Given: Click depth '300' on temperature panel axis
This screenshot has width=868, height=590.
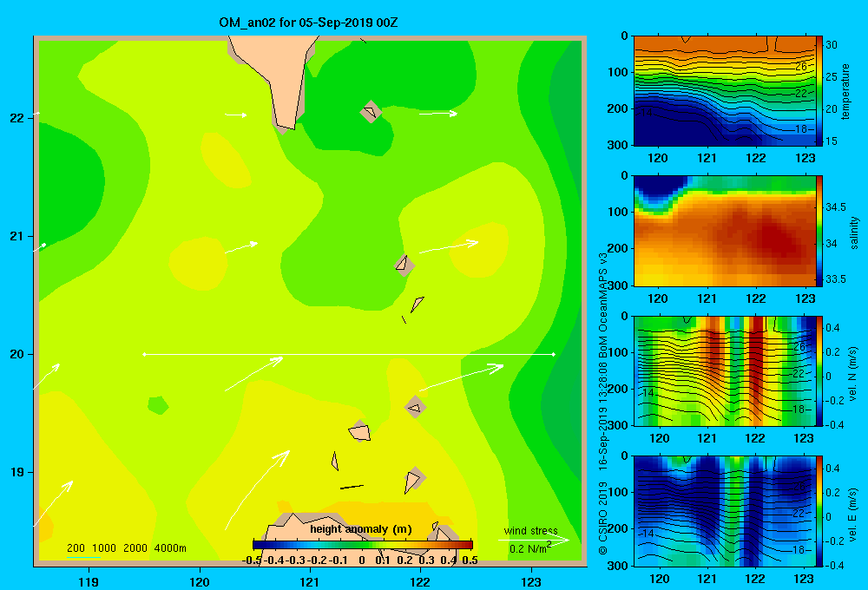Looking at the screenshot, I should [x=618, y=145].
